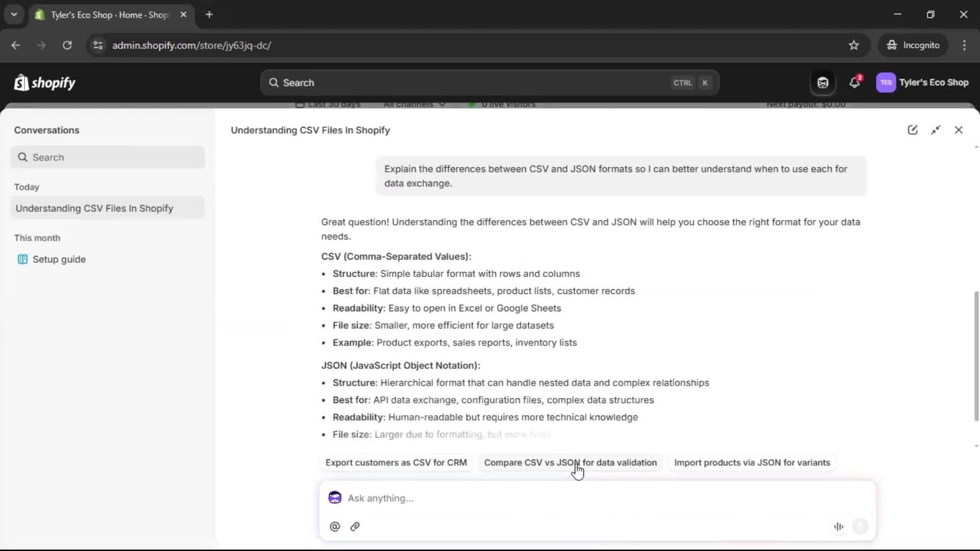The image size is (980, 551).
Task: Switch to the Tyler's Eco Shop tab
Action: coord(102,15)
